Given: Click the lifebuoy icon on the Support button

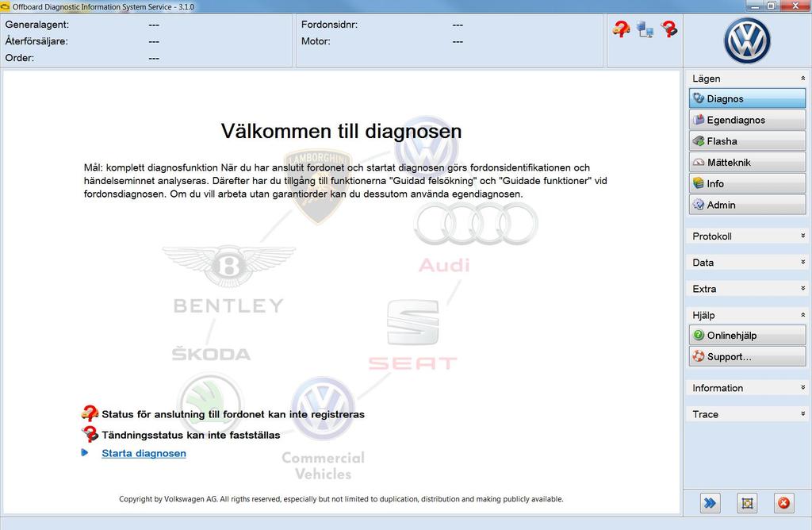Looking at the screenshot, I should [x=699, y=356].
